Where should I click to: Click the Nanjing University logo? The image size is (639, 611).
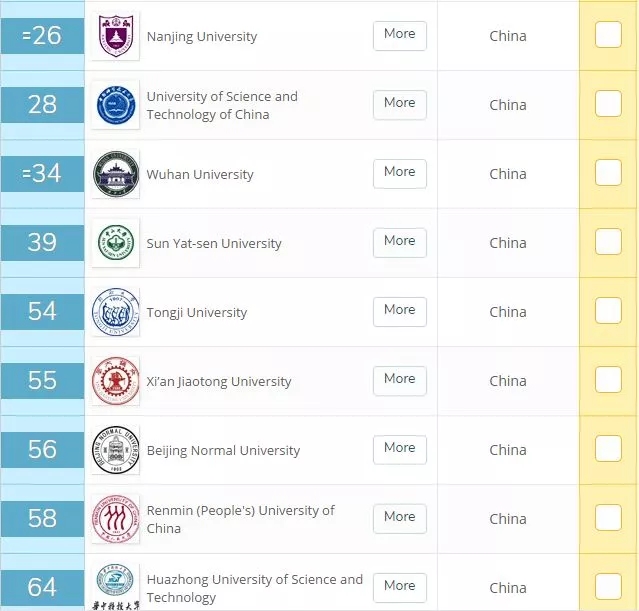[x=115, y=36]
